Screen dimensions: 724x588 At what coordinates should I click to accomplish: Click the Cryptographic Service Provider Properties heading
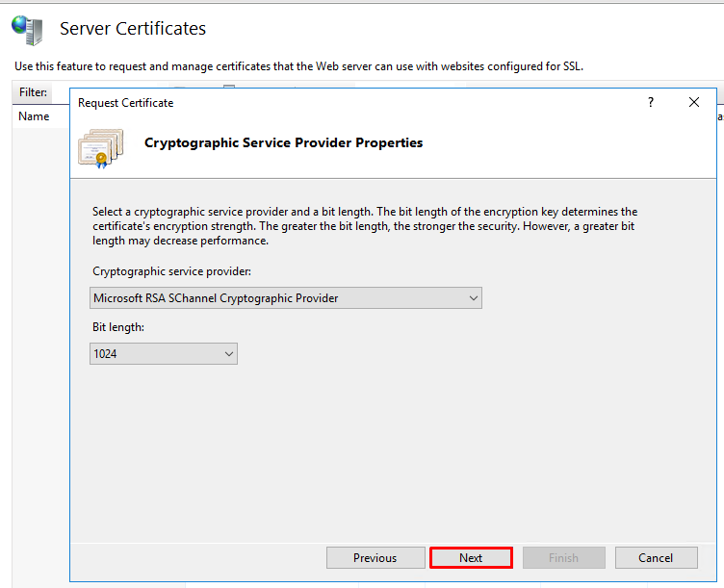[x=283, y=143]
